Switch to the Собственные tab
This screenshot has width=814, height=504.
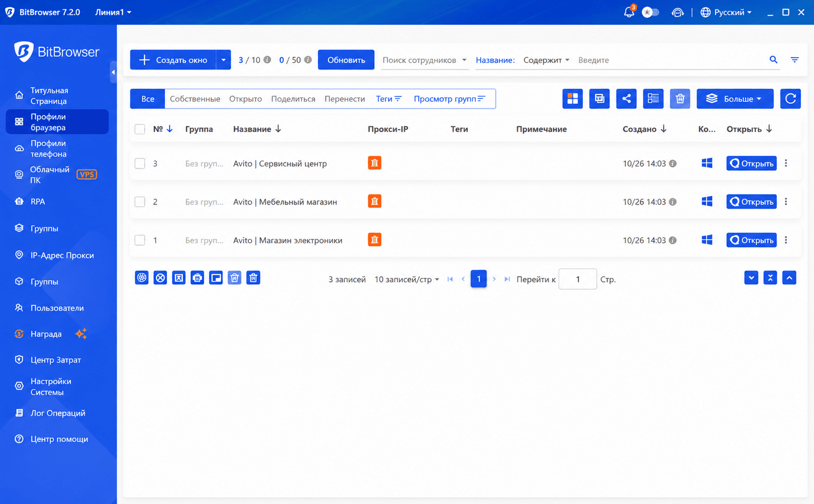coord(195,99)
